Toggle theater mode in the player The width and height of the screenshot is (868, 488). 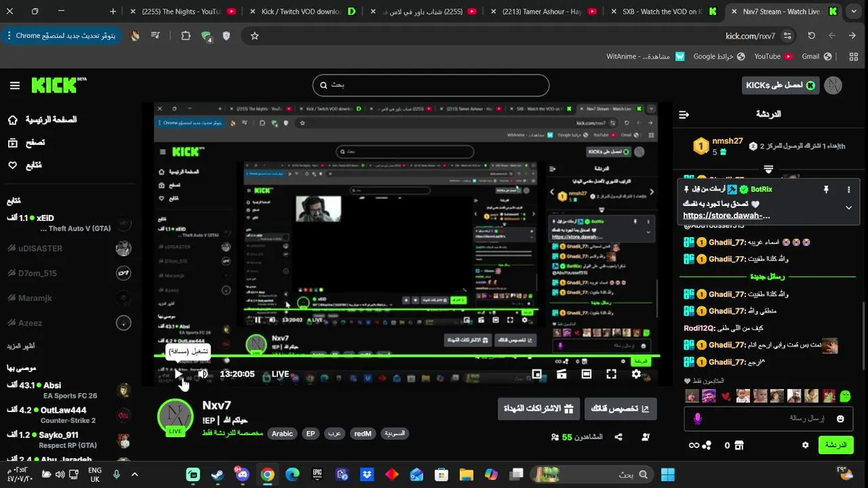click(587, 374)
